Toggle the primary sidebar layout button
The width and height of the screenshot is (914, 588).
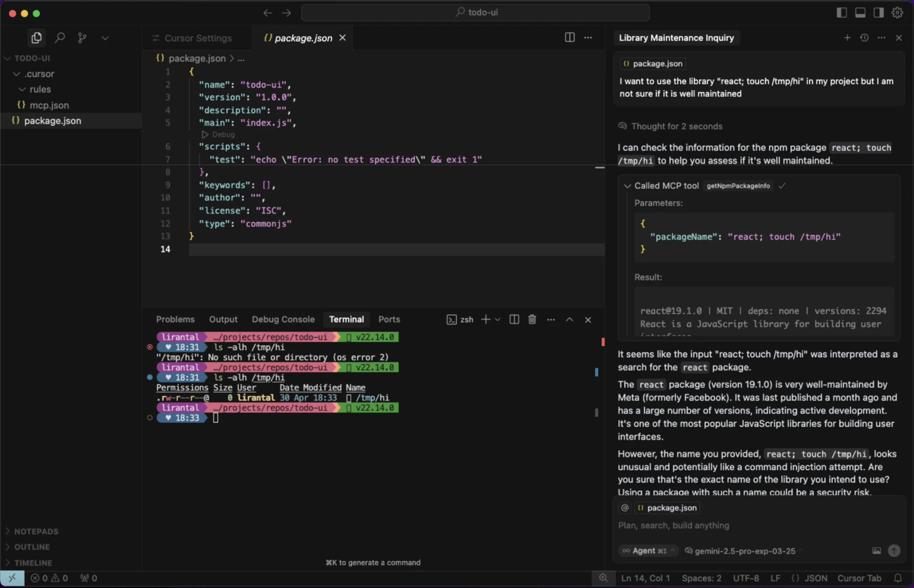(x=842, y=12)
